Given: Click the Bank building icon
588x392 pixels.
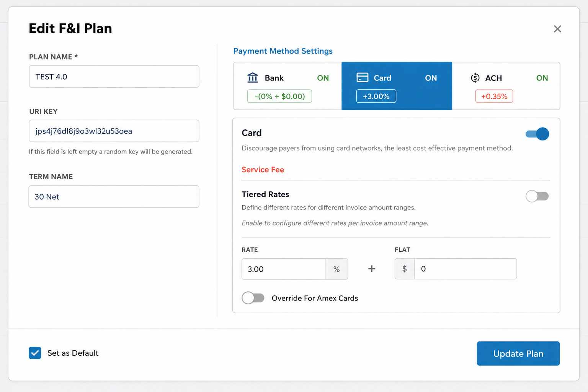Looking at the screenshot, I should [253, 78].
